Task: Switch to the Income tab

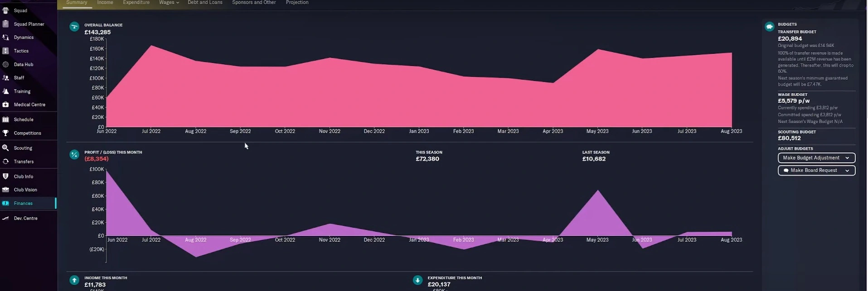Action: point(105,3)
